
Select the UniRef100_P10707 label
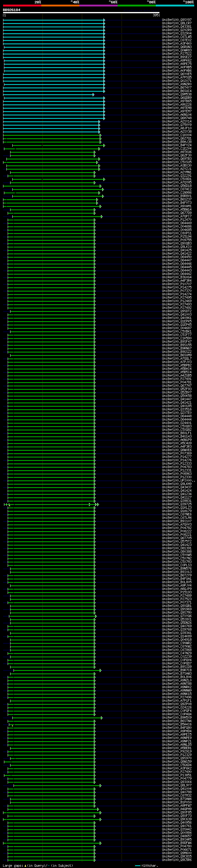tap(177, 284)
